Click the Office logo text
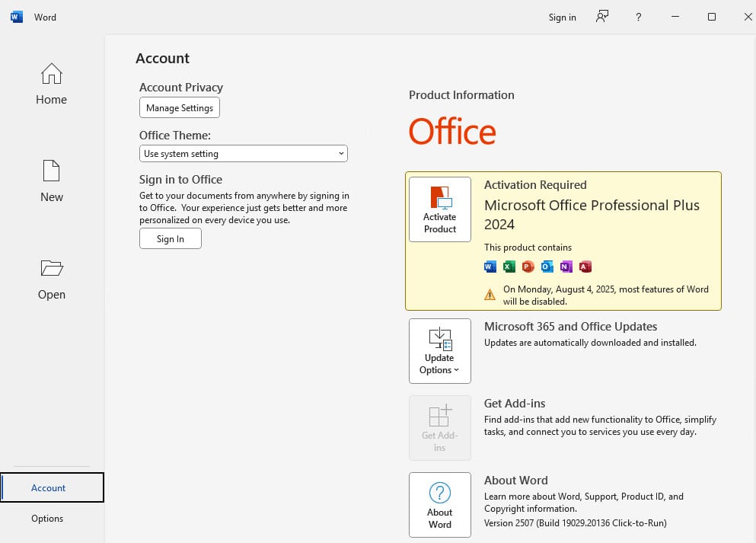Viewport: 756px width, 543px height. [452, 131]
